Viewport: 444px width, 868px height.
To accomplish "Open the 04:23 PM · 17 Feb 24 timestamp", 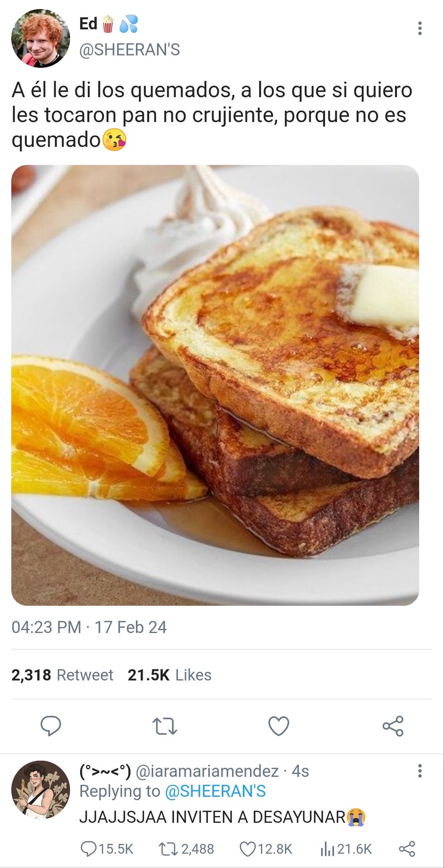I will pos(89,627).
